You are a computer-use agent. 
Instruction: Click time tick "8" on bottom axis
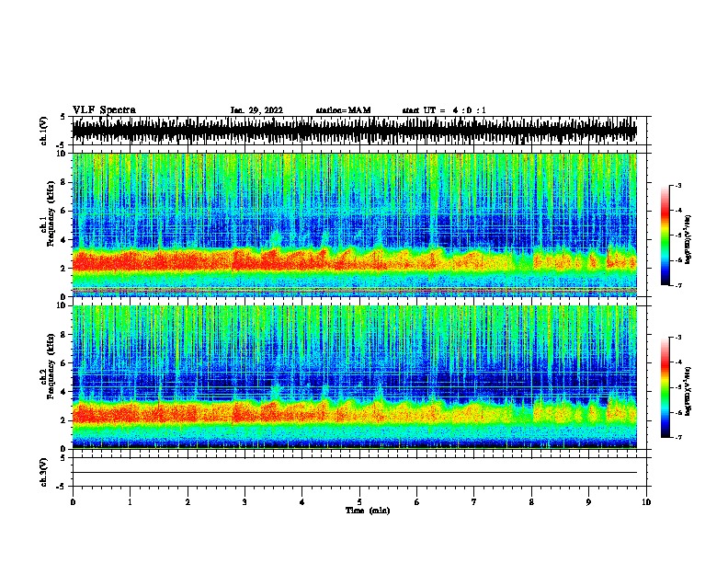(x=531, y=502)
